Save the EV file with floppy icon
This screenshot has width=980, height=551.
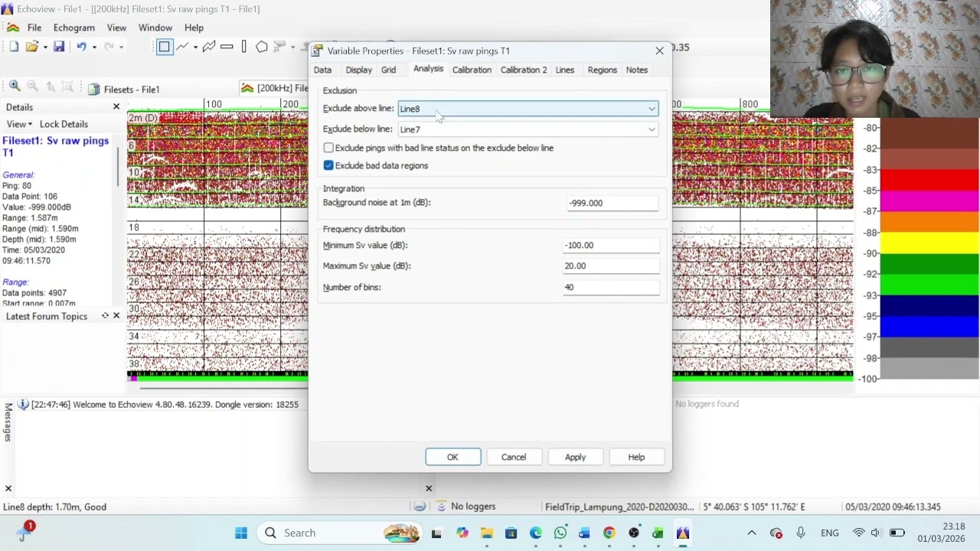click(x=59, y=47)
